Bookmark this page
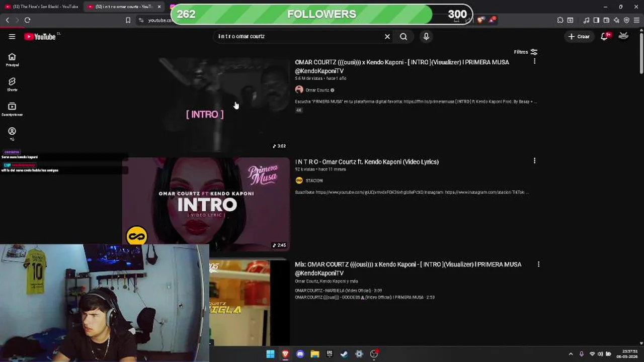 [x=128, y=20]
